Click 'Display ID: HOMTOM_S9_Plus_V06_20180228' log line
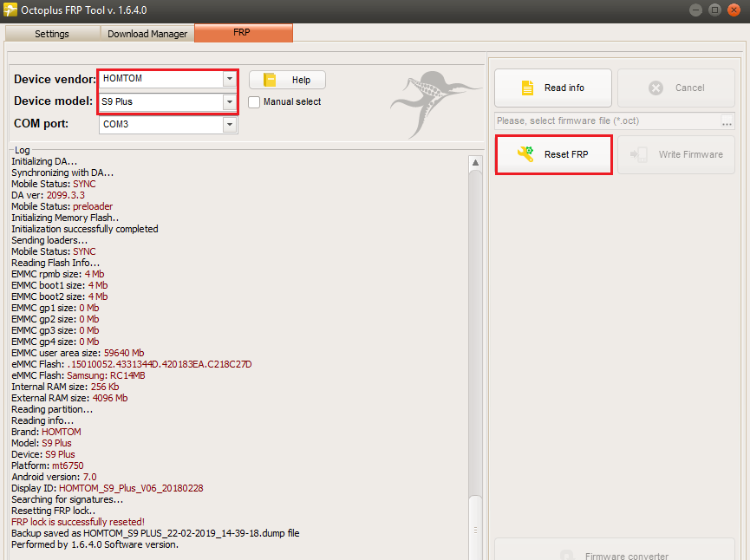The image size is (750, 560). (x=108, y=488)
